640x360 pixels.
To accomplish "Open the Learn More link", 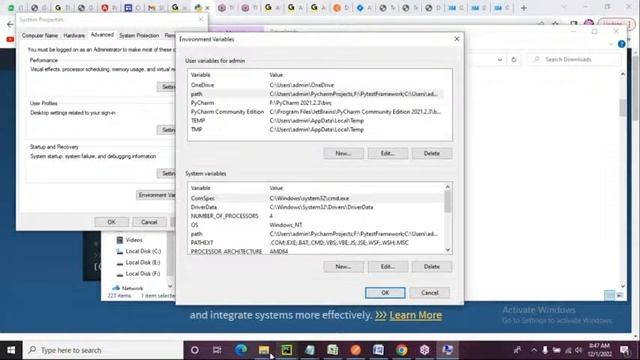I will click(x=416, y=315).
